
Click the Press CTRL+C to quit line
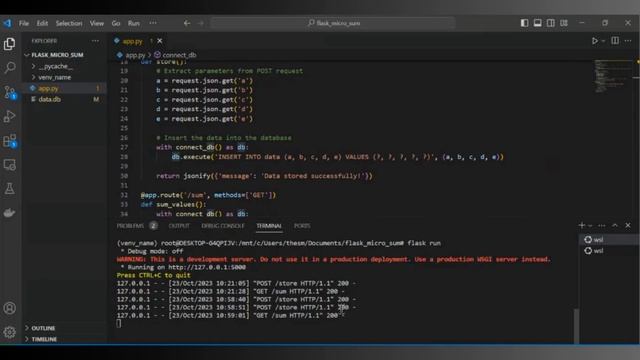tap(153, 275)
